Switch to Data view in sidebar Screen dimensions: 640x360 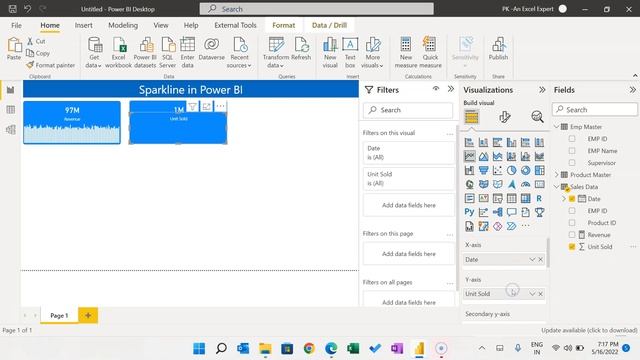[x=10, y=109]
